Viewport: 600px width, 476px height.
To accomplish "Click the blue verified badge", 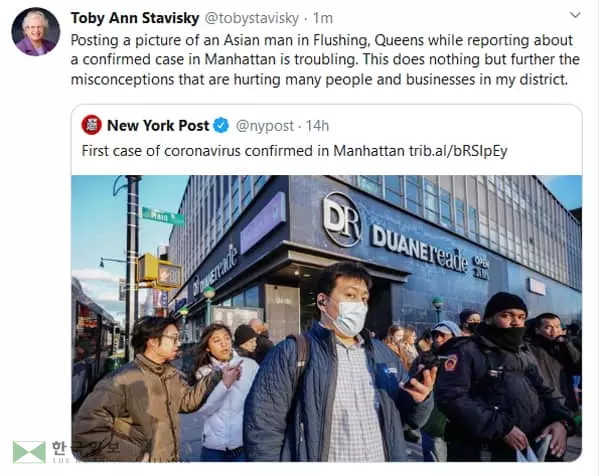I will (x=221, y=125).
